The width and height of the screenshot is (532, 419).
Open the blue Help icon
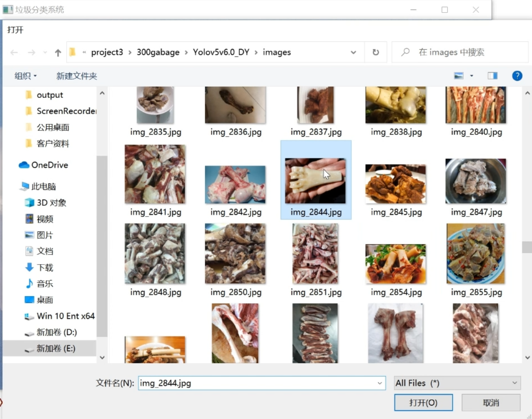click(x=517, y=75)
